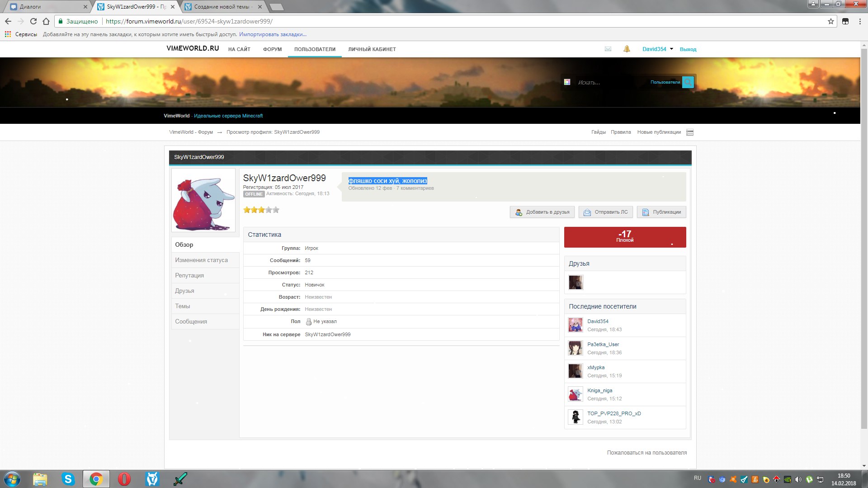Click Pa3etka_User's visitor avatar
The width and height of the screenshot is (868, 488).
tap(576, 348)
